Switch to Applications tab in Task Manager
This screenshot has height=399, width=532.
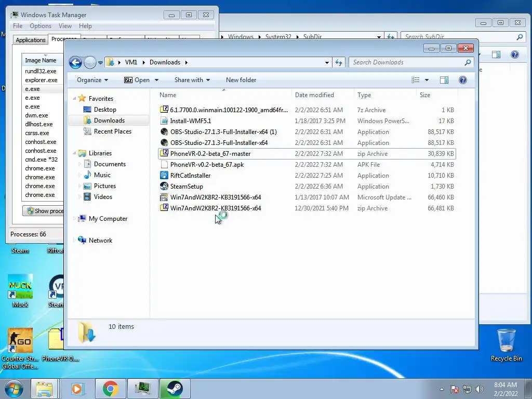tap(31, 40)
